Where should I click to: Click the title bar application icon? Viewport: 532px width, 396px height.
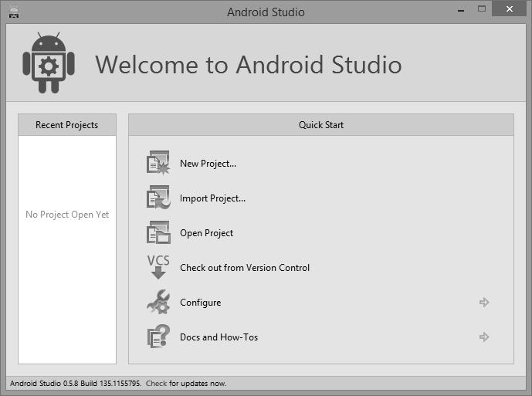(14, 13)
